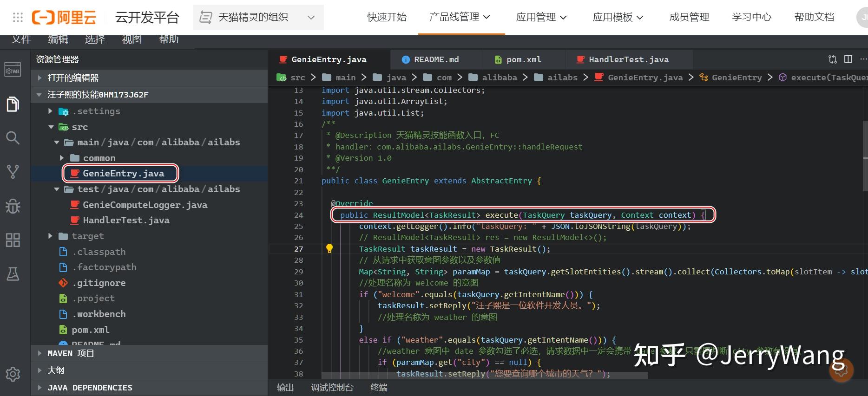
Task: Open the 应用模板 dropdown menu
Action: (618, 17)
